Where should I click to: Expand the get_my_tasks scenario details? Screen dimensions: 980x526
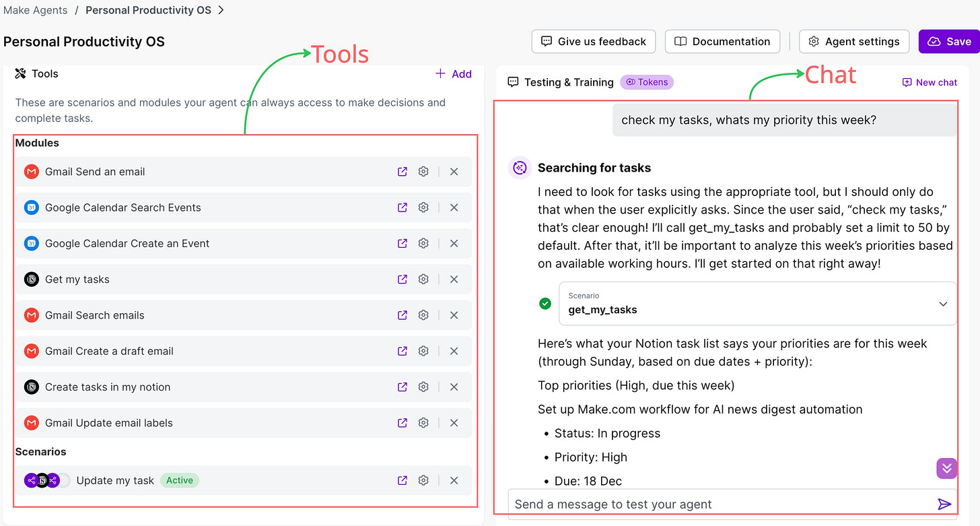(942, 304)
